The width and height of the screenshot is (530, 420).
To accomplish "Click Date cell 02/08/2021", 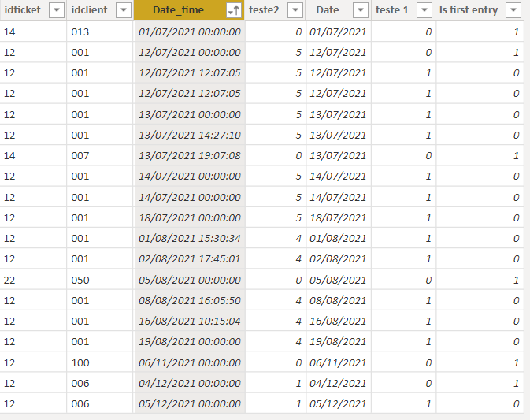I will coord(338,259).
